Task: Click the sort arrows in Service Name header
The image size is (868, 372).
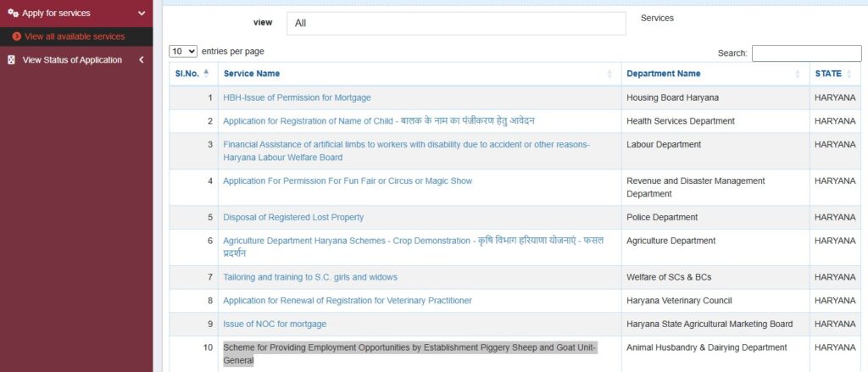Action: [609, 74]
